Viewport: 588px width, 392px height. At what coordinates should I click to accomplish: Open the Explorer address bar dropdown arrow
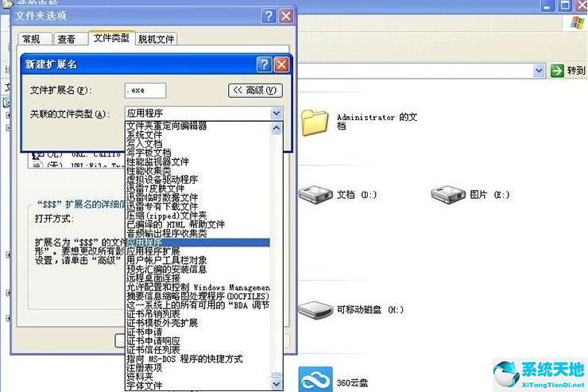click(x=539, y=71)
